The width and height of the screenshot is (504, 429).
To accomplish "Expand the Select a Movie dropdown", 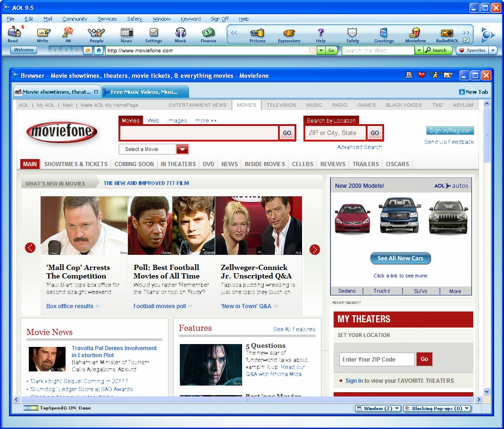I will coord(182,149).
